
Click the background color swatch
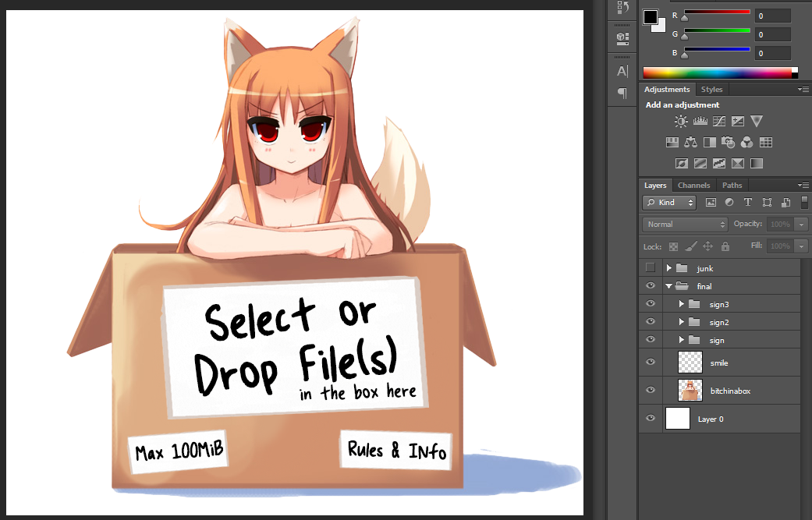(x=661, y=27)
